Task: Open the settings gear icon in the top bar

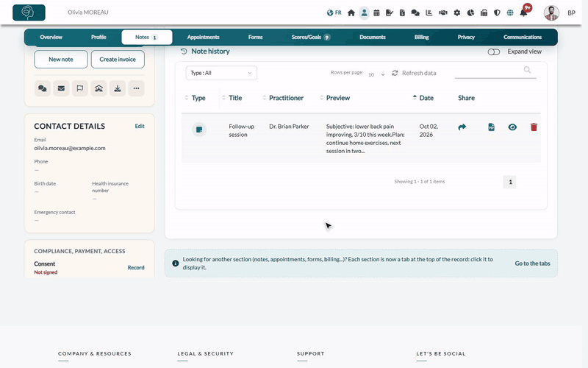Action: (456, 13)
